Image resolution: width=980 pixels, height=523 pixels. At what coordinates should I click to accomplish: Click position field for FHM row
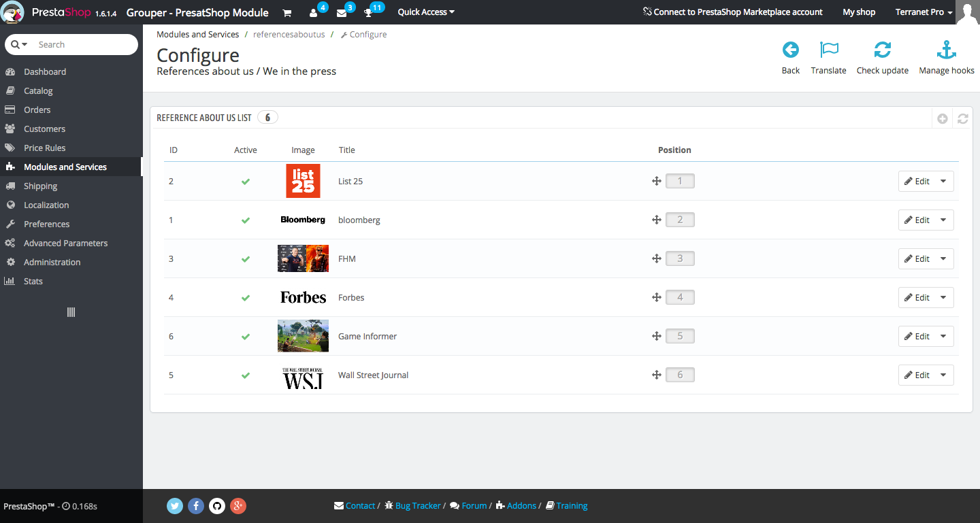coord(680,258)
